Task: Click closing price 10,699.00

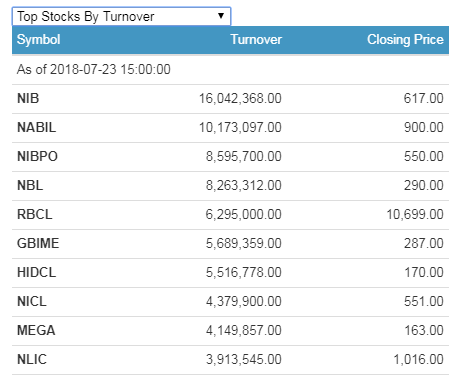Action: point(415,214)
